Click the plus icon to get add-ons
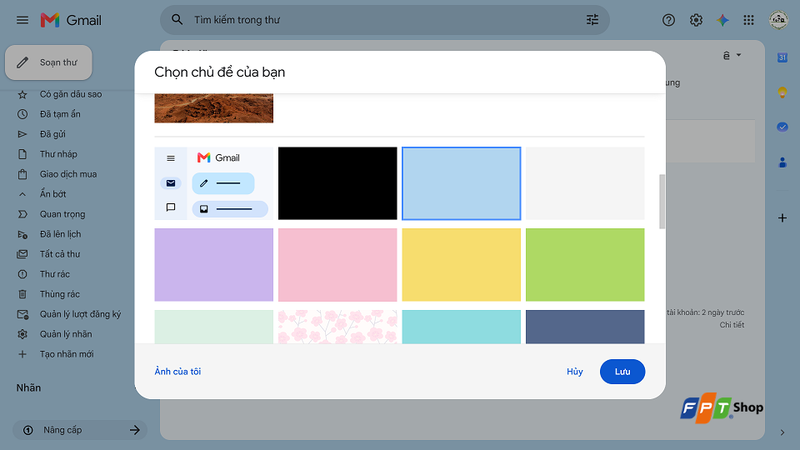Screen dimensions: 800x450 (x=782, y=218)
